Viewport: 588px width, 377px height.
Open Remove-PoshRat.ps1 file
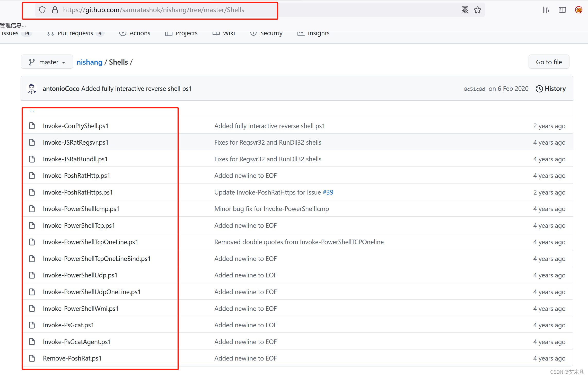click(x=72, y=358)
